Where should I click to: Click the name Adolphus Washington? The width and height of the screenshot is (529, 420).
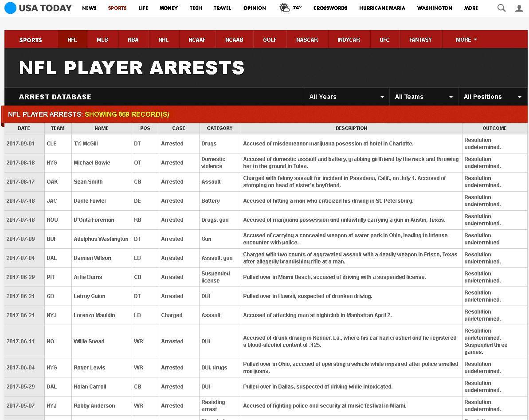coord(101,239)
